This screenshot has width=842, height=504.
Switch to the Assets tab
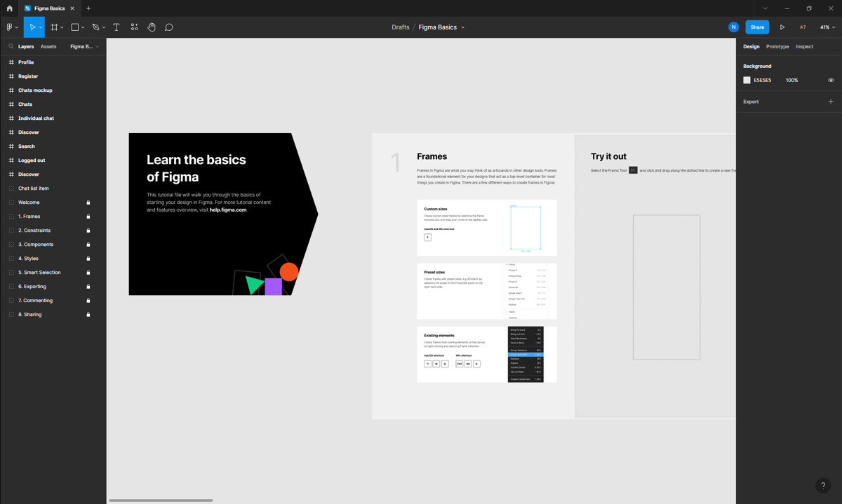click(48, 46)
